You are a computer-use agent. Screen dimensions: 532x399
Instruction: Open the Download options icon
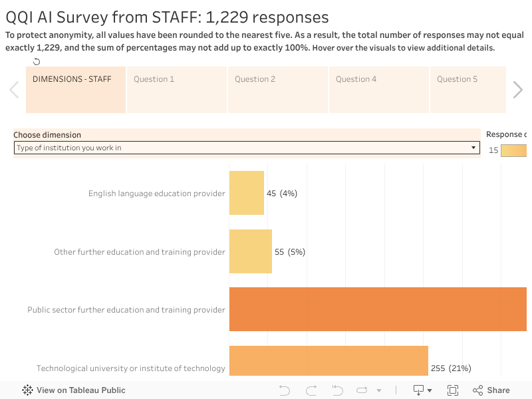point(422,390)
